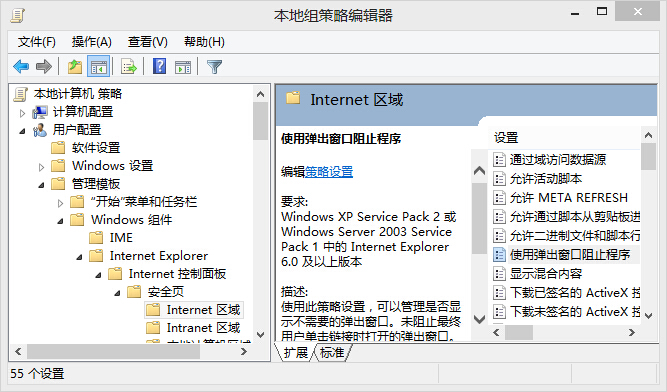The height and width of the screenshot is (392, 667).
Task: Open the 帮助(H) menu
Action: point(204,42)
